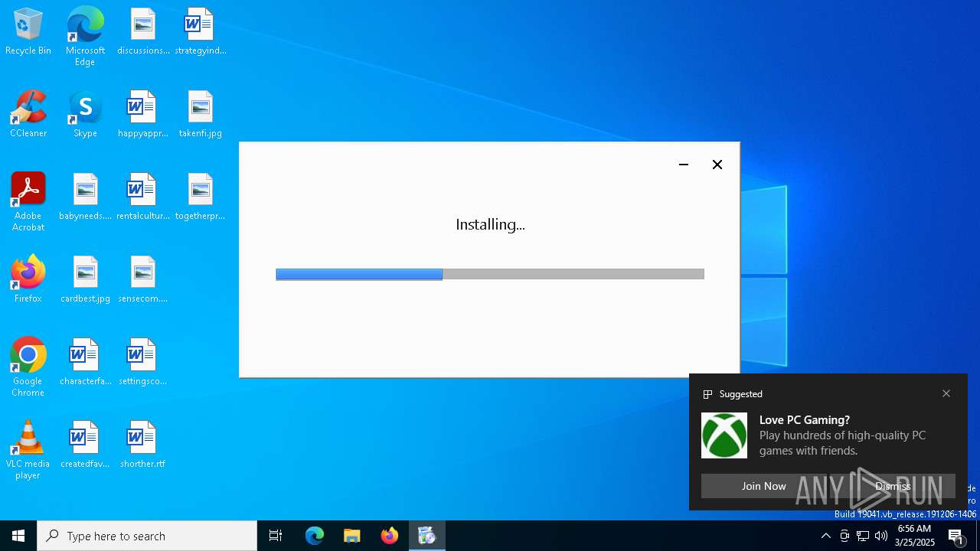Click Join Now in Xbox notification
Image resolution: width=980 pixels, height=551 pixels.
click(x=763, y=486)
